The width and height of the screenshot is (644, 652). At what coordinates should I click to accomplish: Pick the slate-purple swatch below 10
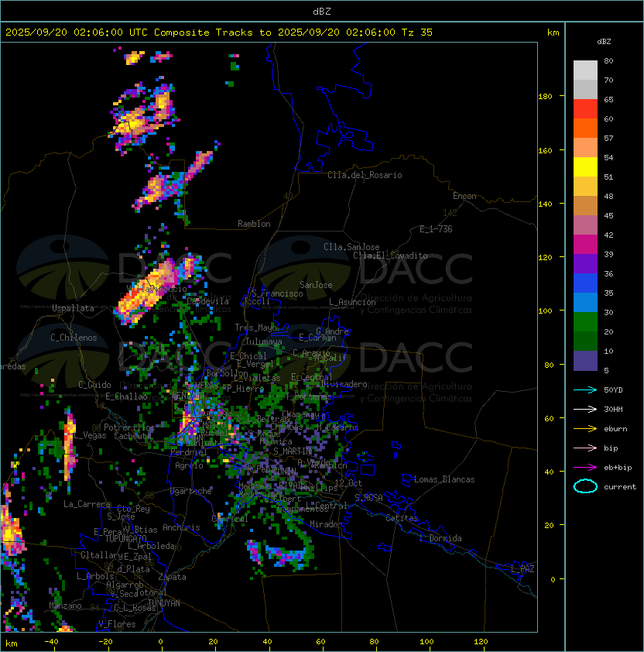[x=585, y=361]
